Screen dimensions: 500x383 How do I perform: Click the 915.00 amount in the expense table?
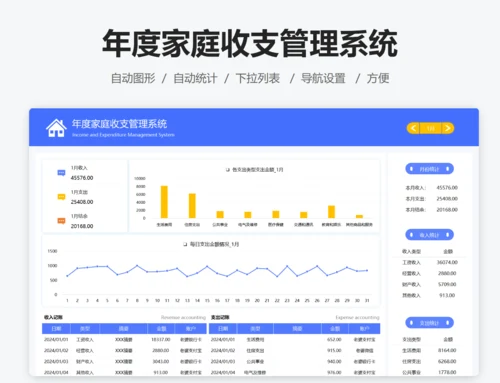334,351
